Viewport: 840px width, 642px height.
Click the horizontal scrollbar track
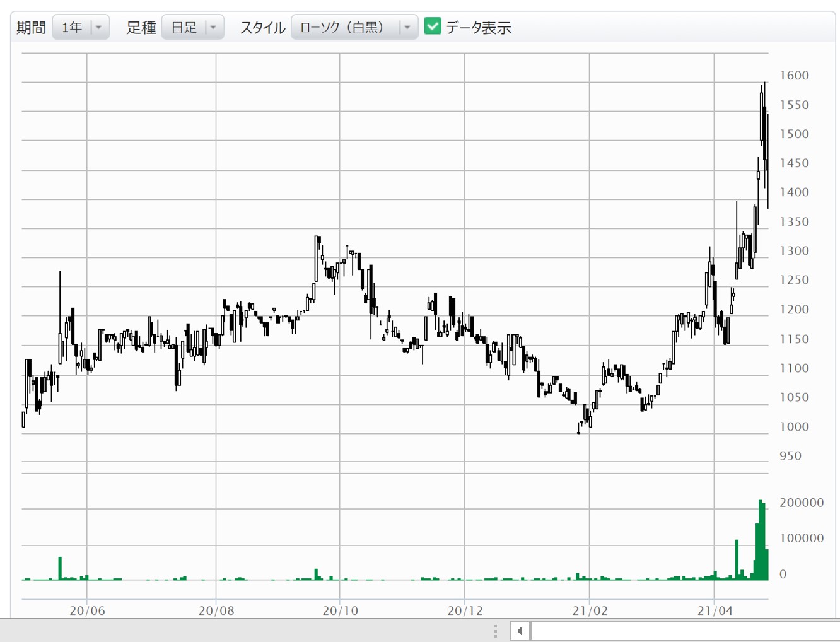(x=681, y=631)
